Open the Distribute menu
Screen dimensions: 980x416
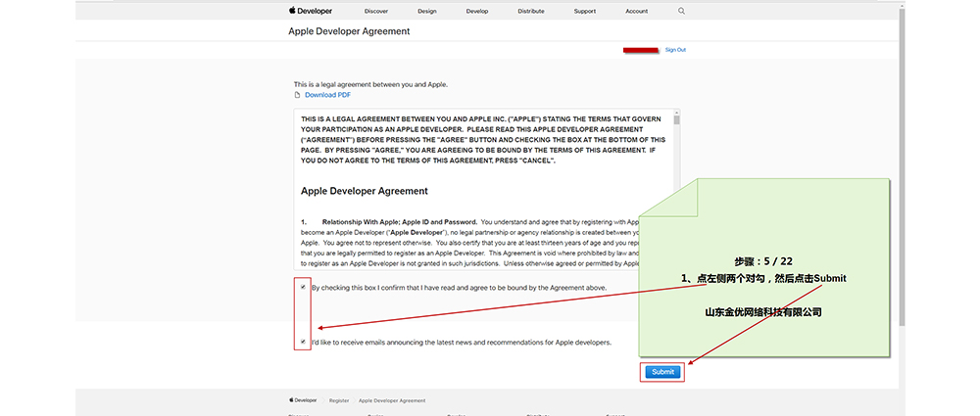coord(531,11)
